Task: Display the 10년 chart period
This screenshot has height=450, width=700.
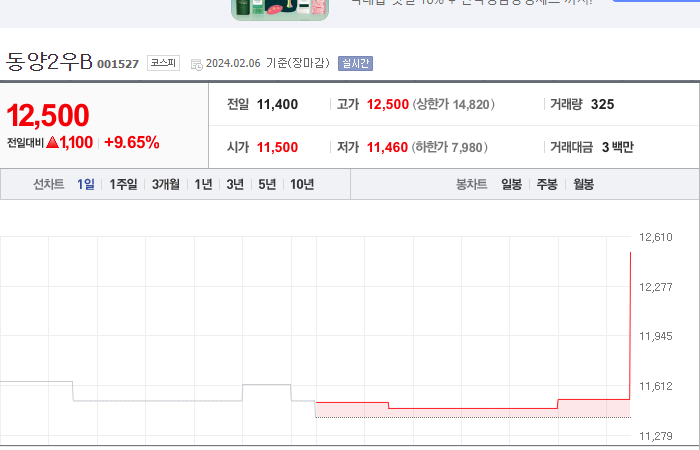Action: [302, 184]
